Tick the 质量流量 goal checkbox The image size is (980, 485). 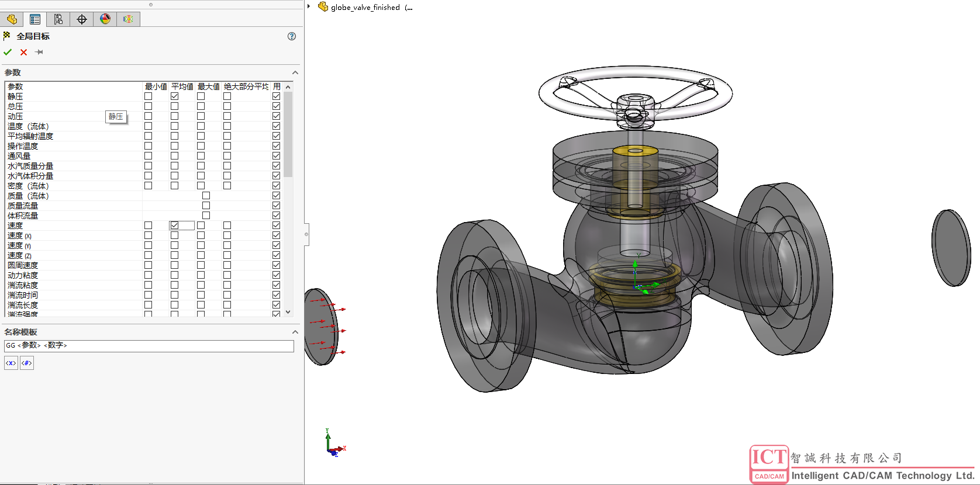click(x=206, y=206)
